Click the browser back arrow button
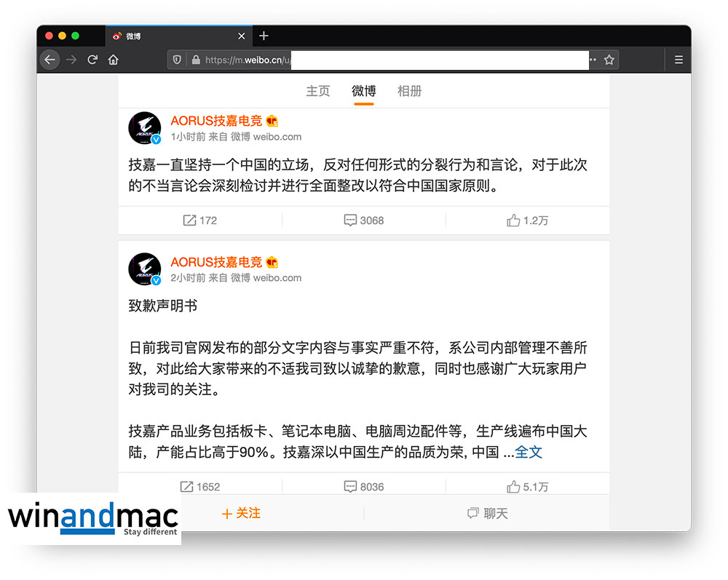This screenshot has width=728, height=580. pos(50,60)
